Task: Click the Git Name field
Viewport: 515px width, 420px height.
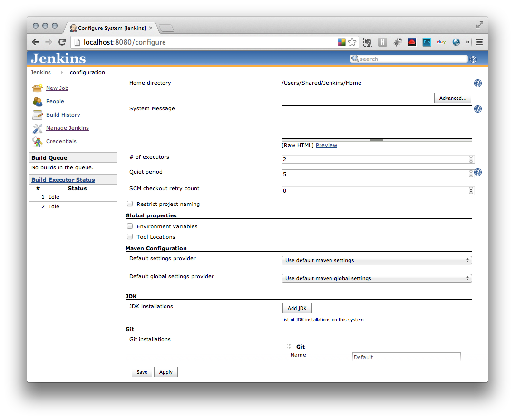Action: [406, 357]
